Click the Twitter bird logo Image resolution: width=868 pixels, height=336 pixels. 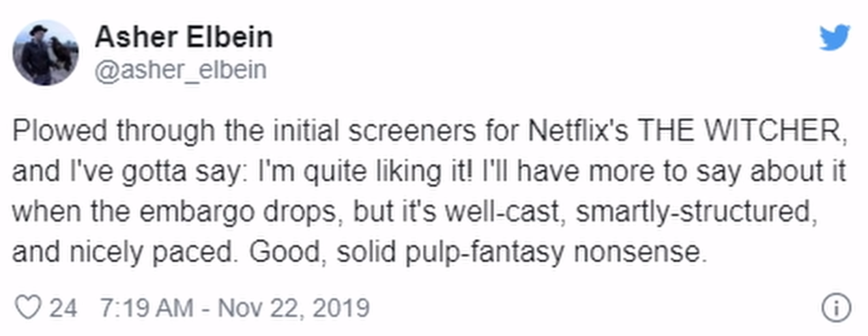tap(834, 37)
